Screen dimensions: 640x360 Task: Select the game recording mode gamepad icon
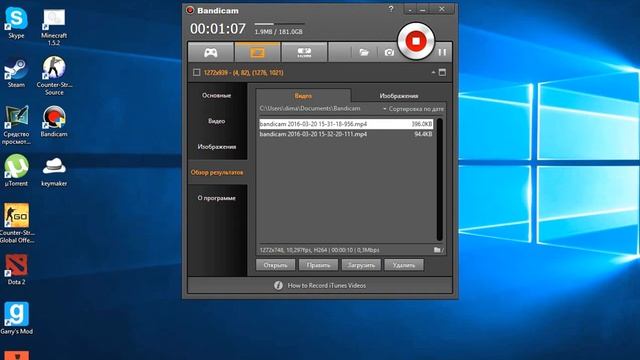coord(211,52)
